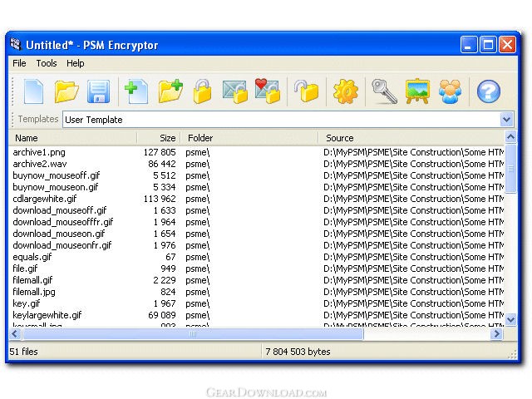The height and width of the screenshot is (399, 532).
Task: Sort by the Folder column header
Action: (x=249, y=138)
